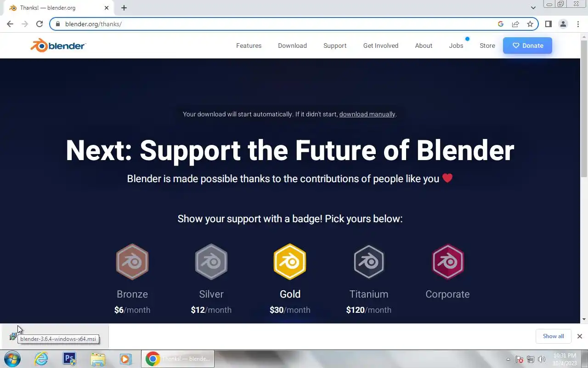
Task: Open the Support menu
Action: click(x=335, y=46)
